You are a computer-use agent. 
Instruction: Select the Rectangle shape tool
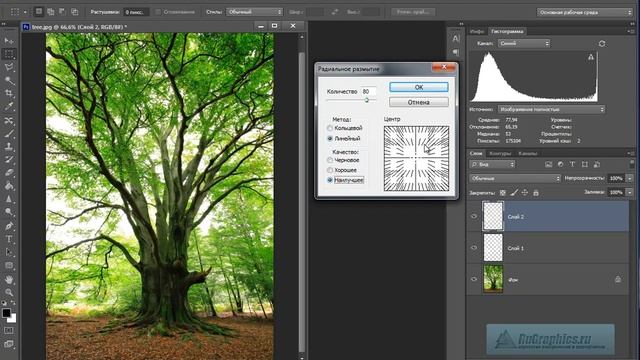click(9, 266)
